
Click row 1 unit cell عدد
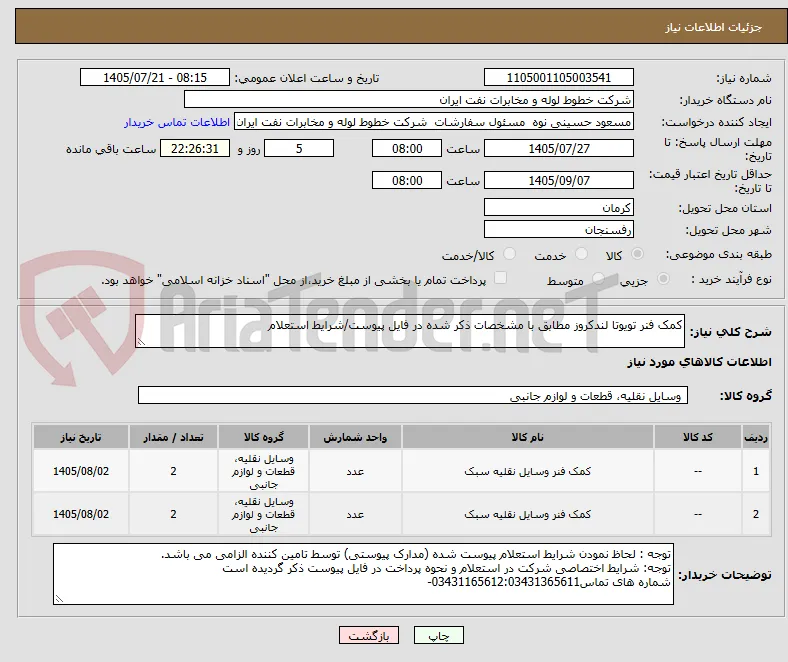coord(355,471)
